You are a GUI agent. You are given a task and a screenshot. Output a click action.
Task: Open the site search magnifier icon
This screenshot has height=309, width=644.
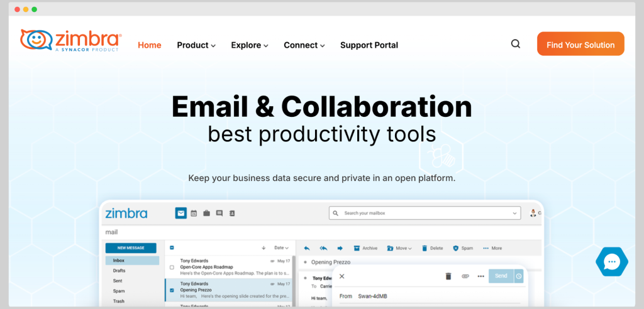516,43
